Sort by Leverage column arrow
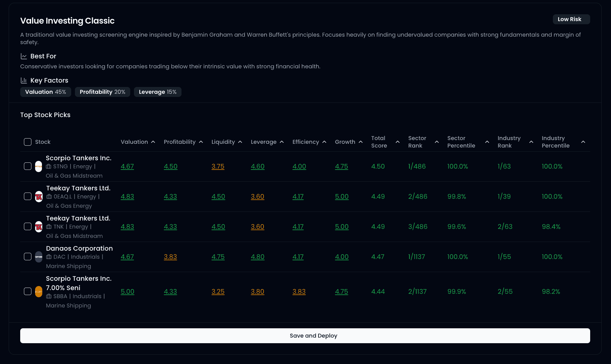 pos(282,142)
